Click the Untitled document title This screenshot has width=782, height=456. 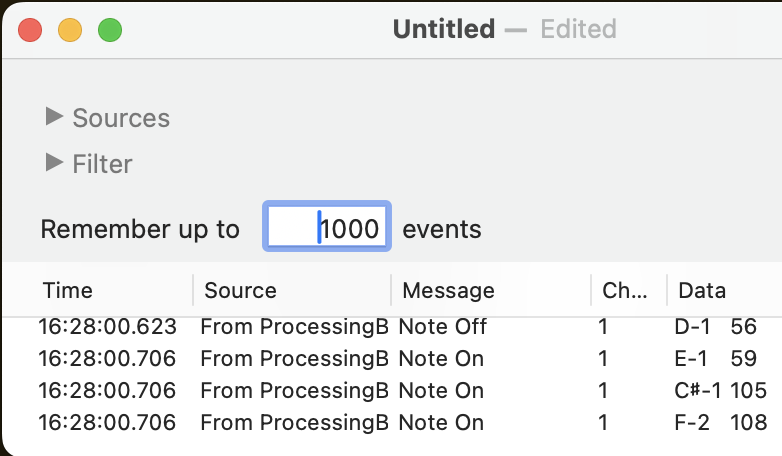pyautogui.click(x=443, y=29)
